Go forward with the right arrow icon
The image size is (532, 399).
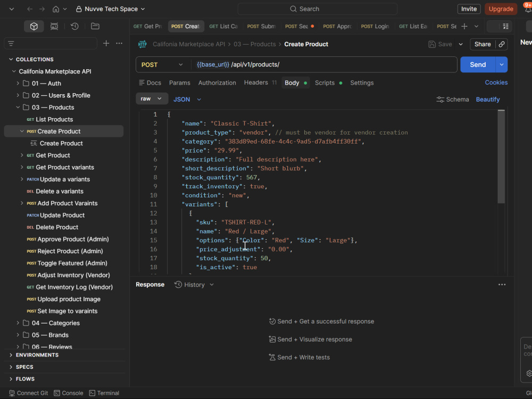tap(42, 9)
